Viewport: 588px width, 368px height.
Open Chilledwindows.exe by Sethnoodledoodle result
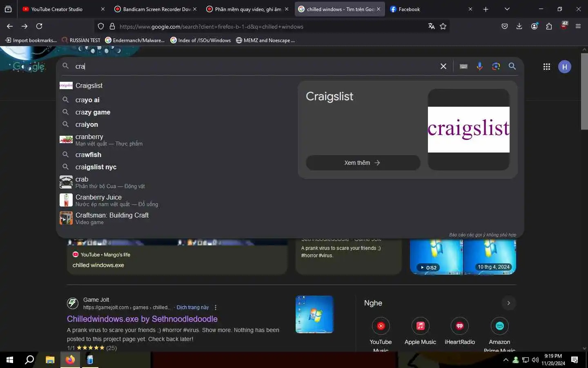[142, 319]
